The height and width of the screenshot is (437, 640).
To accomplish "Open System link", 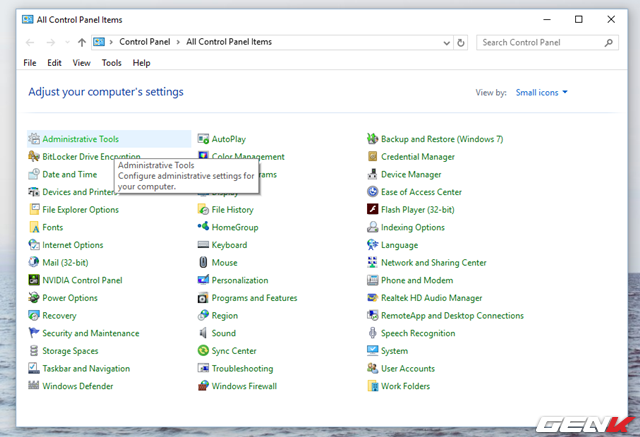I will pyautogui.click(x=394, y=351).
